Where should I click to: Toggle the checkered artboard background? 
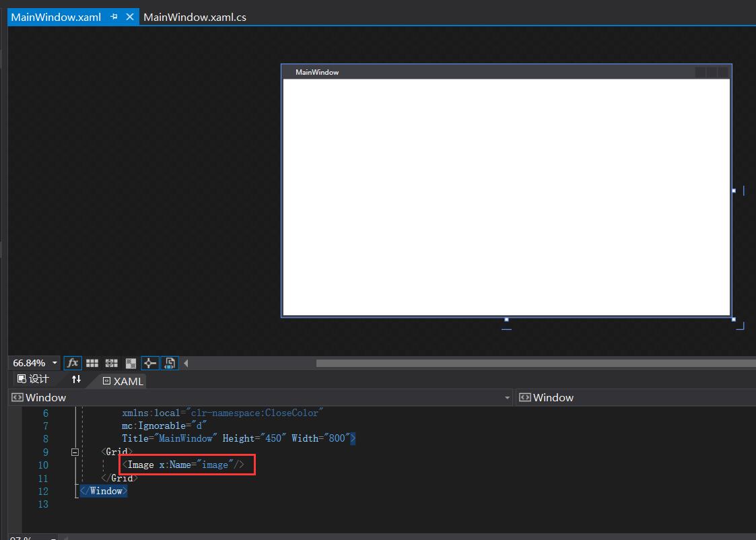click(131, 363)
